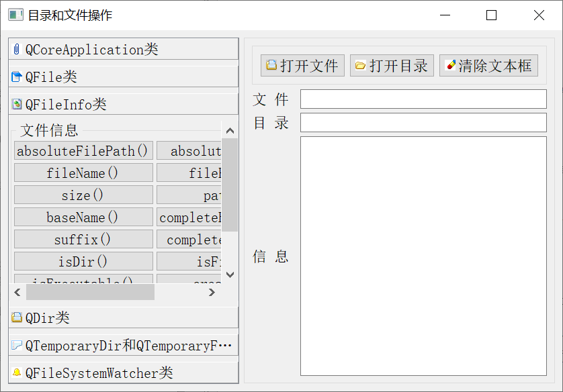This screenshot has width=563, height=392.
Task: Switch to the QFileSystemWatcher类 page
Action: point(124,373)
